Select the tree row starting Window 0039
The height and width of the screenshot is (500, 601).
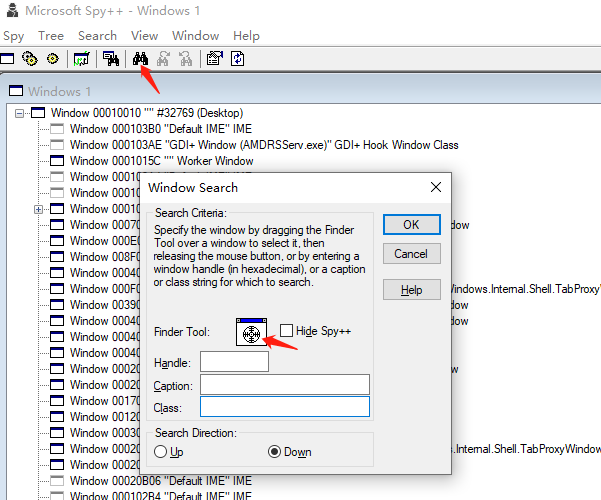coord(105,305)
